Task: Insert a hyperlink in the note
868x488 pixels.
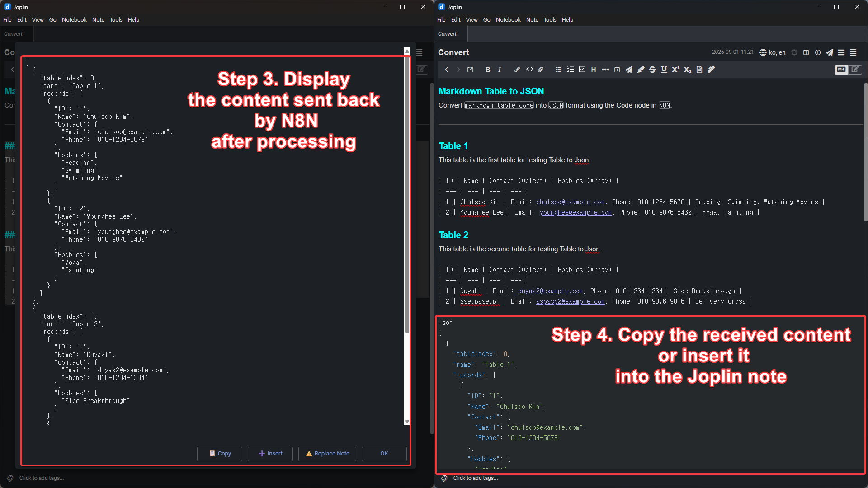Action: (517, 70)
